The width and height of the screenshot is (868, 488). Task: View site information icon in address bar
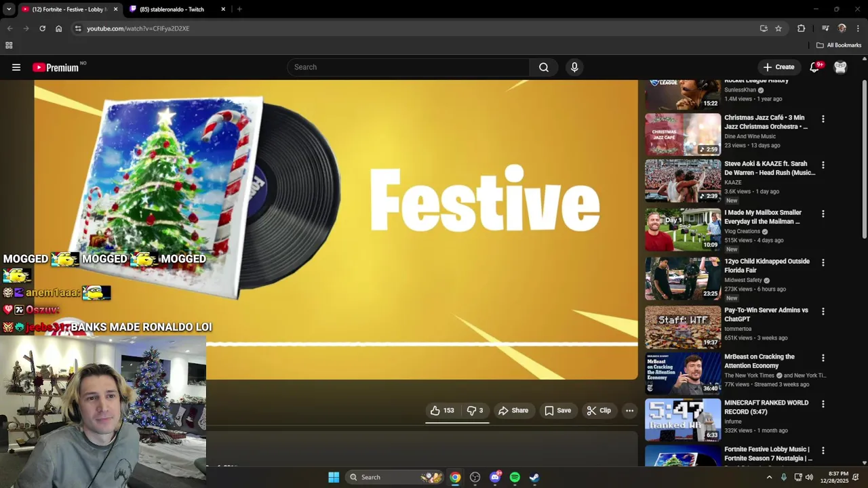(78, 28)
